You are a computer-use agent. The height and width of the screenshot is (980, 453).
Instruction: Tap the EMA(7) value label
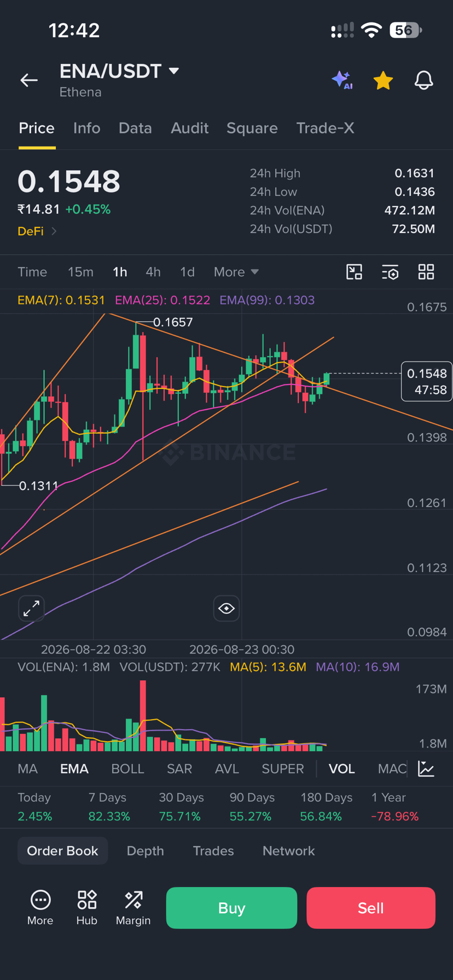tap(61, 300)
